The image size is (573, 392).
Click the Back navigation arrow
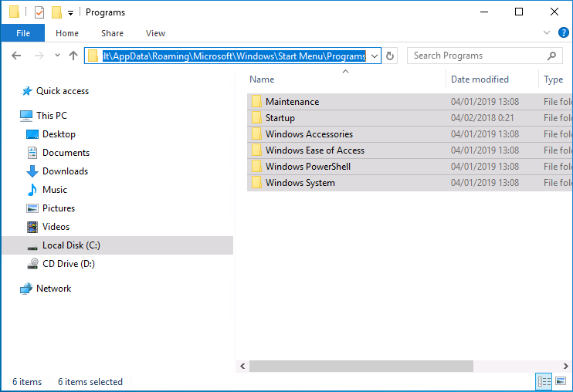[16, 56]
